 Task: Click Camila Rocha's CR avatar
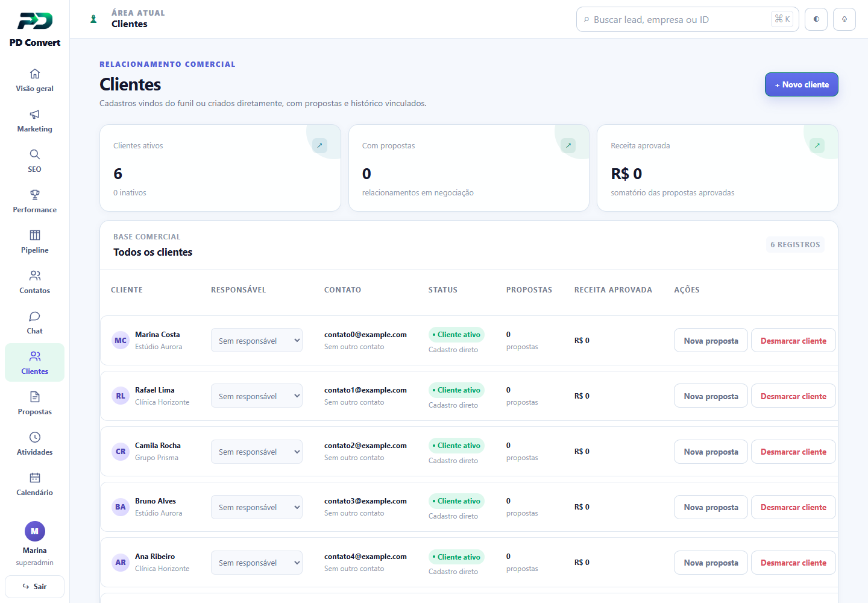[121, 452]
